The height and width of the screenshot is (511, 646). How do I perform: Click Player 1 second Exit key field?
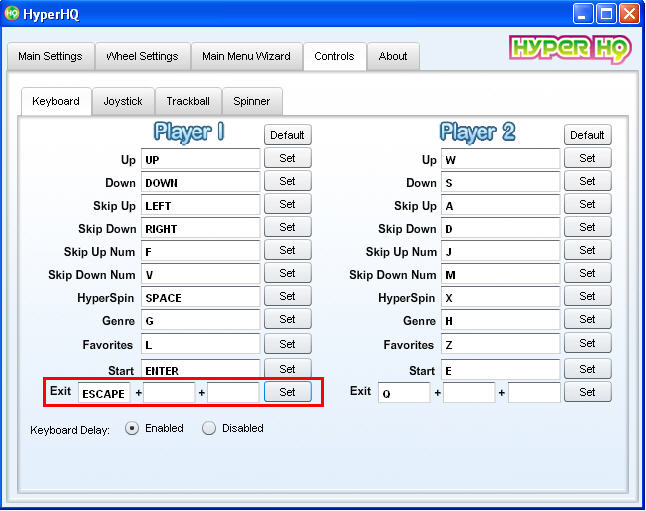coord(169,393)
